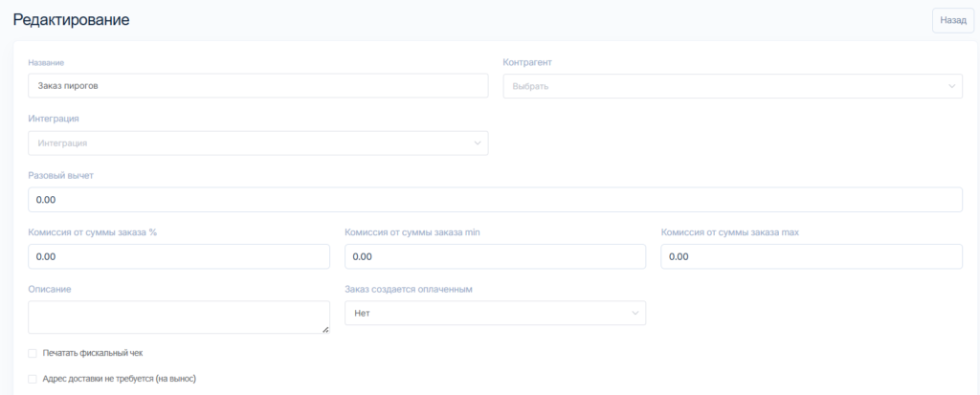Click the chevron arrow in Интеграция field
The image size is (980, 395).
click(478, 143)
